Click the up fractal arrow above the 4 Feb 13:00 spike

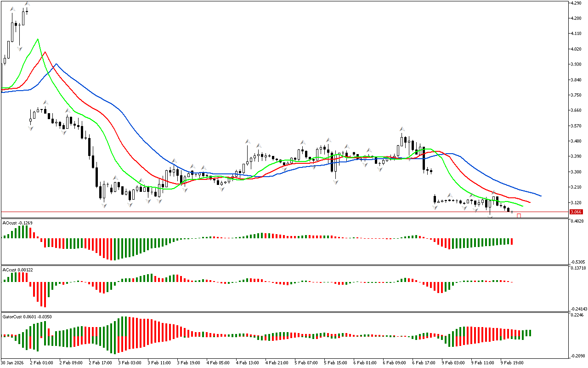247,141
